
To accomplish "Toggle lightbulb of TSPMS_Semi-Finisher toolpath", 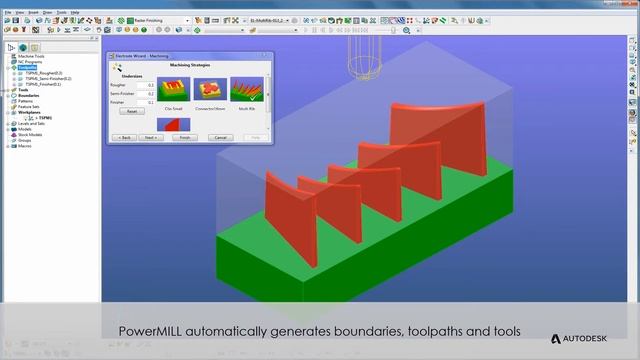I will coord(20,79).
